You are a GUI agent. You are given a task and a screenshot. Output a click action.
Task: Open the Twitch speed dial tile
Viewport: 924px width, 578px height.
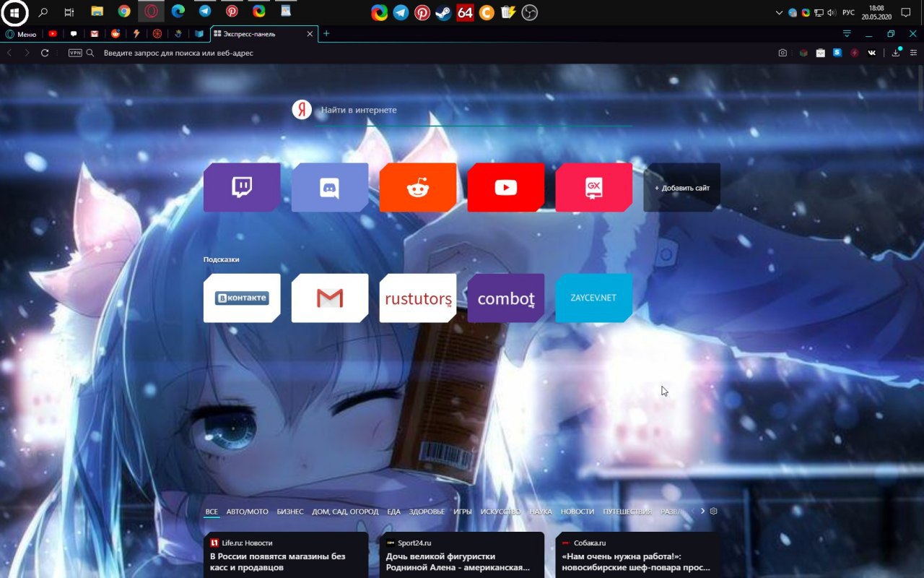pos(242,187)
